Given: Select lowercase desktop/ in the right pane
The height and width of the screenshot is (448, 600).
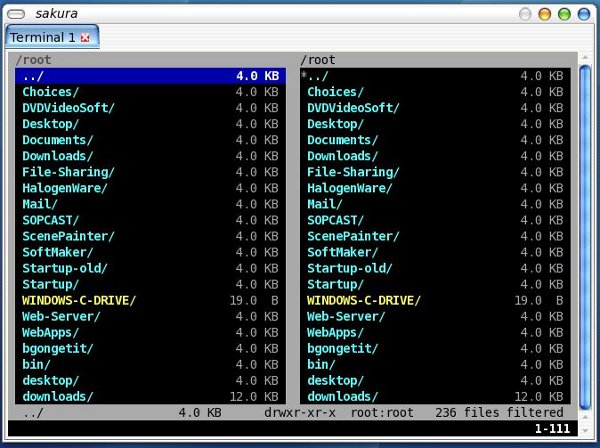Looking at the screenshot, I should coord(435,381).
